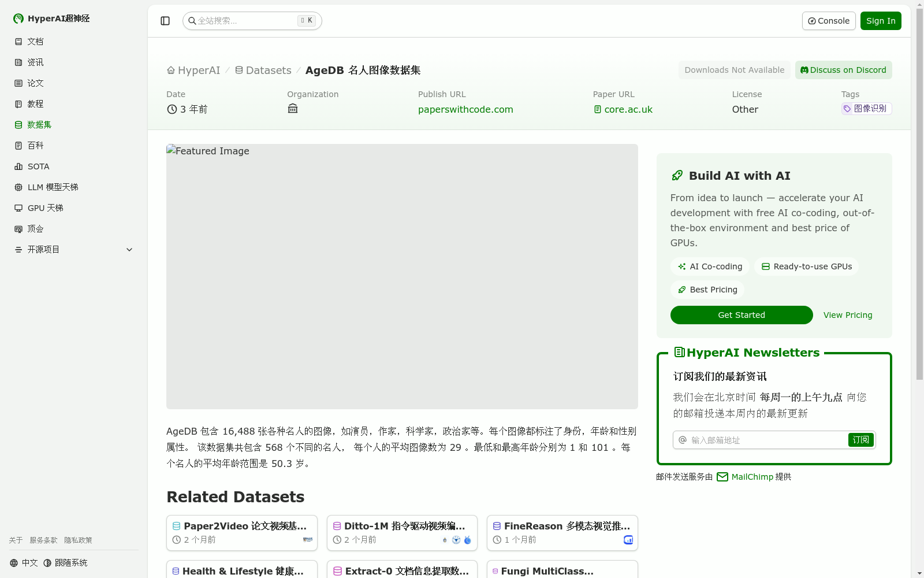Click the core.ac.uk document icon
The width and height of the screenshot is (924, 578).
click(x=598, y=109)
